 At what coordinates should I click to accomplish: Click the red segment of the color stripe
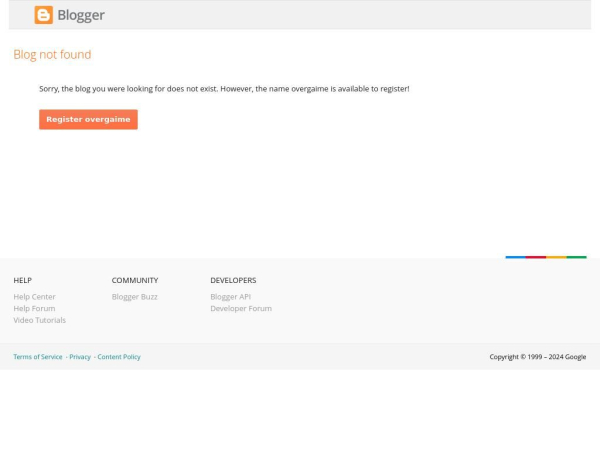[536, 257]
